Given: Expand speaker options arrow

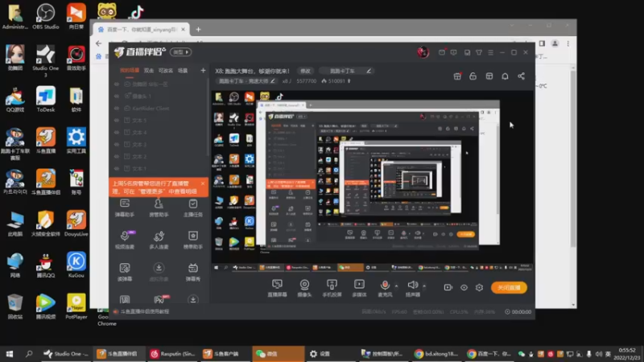Looking at the screenshot, I should coord(424,286).
